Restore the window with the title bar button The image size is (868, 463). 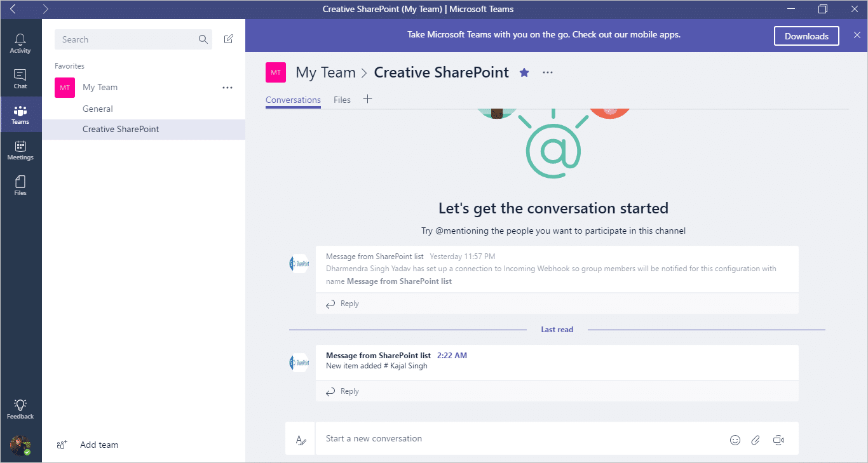click(x=823, y=9)
